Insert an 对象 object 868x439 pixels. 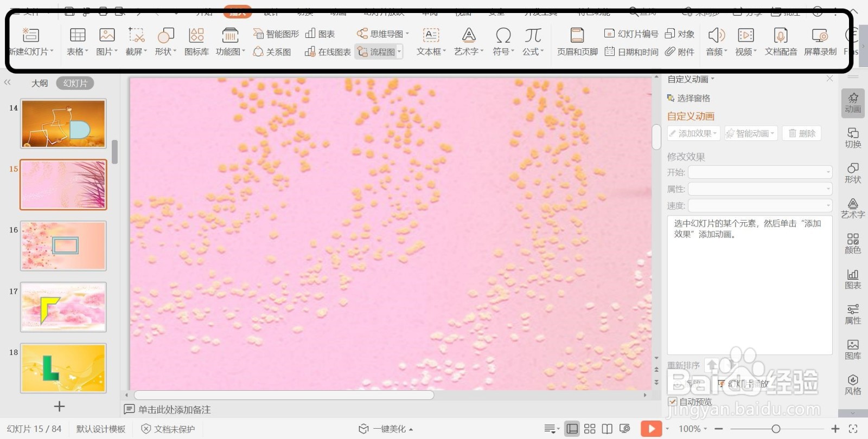click(680, 34)
